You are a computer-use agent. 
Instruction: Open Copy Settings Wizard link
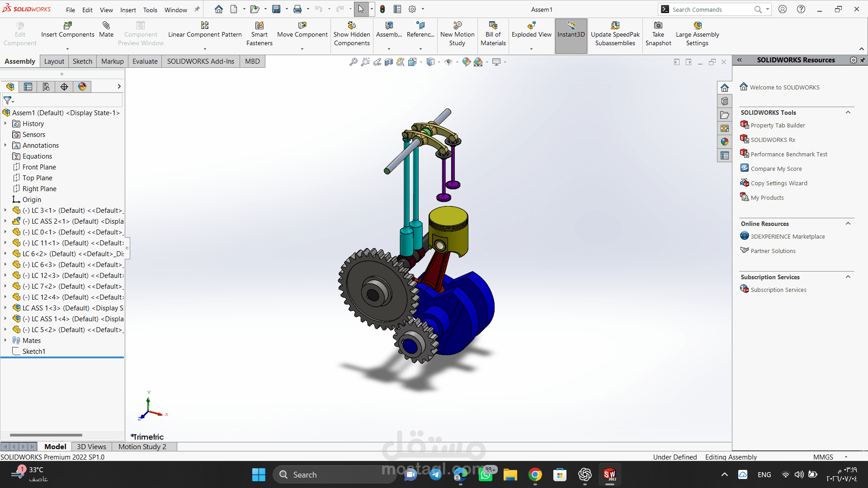(779, 183)
